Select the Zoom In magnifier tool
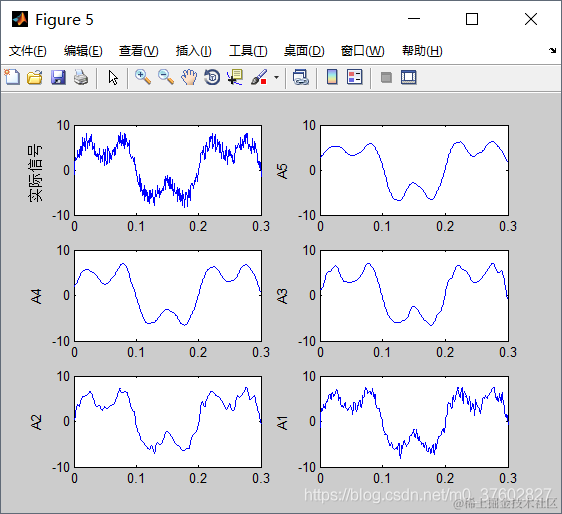The height and width of the screenshot is (514, 562). [143, 77]
